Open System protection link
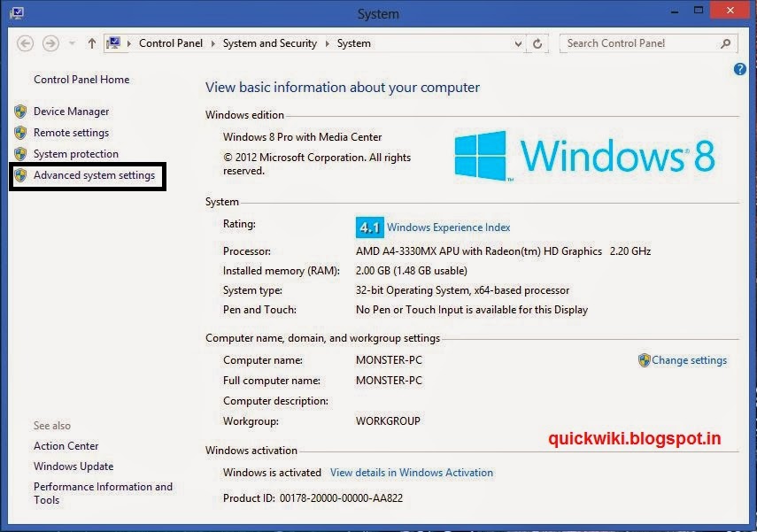The image size is (757, 532). click(x=76, y=154)
